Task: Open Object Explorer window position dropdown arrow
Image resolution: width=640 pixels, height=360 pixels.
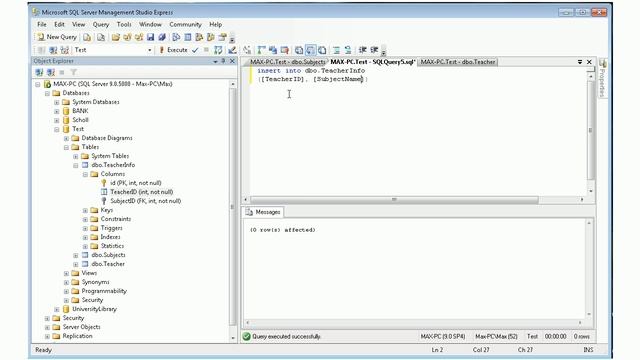Action: [x=215, y=61]
